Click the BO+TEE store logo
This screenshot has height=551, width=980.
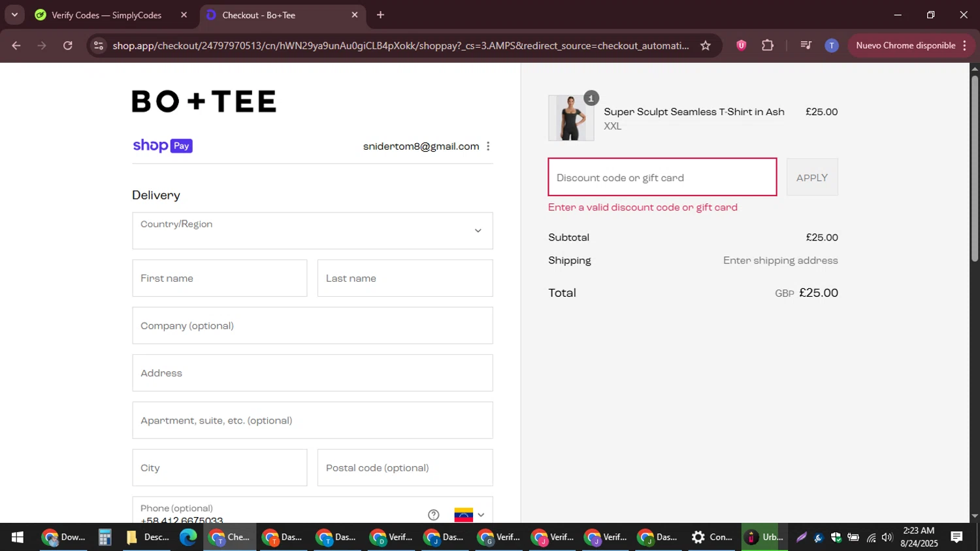pos(204,101)
